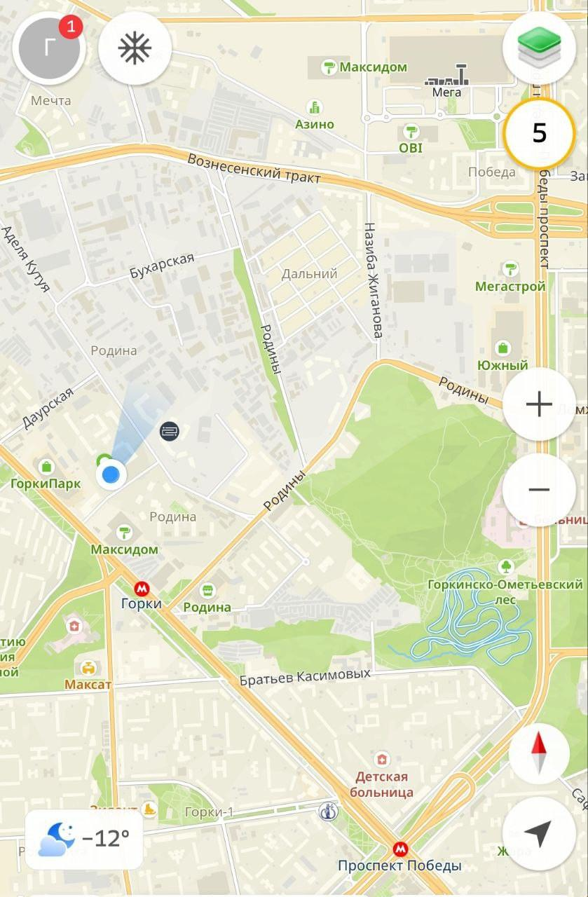This screenshot has height=897, width=588.
Task: Open the OBI store marker
Action: [410, 131]
